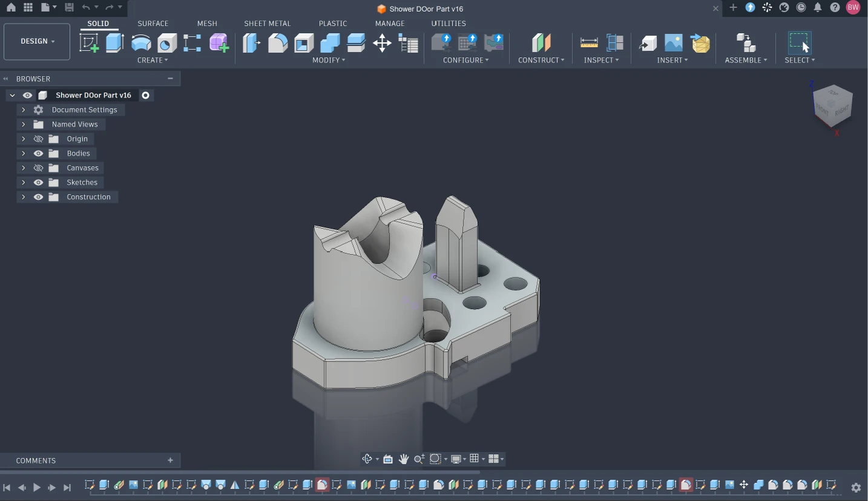Viewport: 868px width, 501px height.
Task: Show the Origin folder
Action: tap(38, 139)
